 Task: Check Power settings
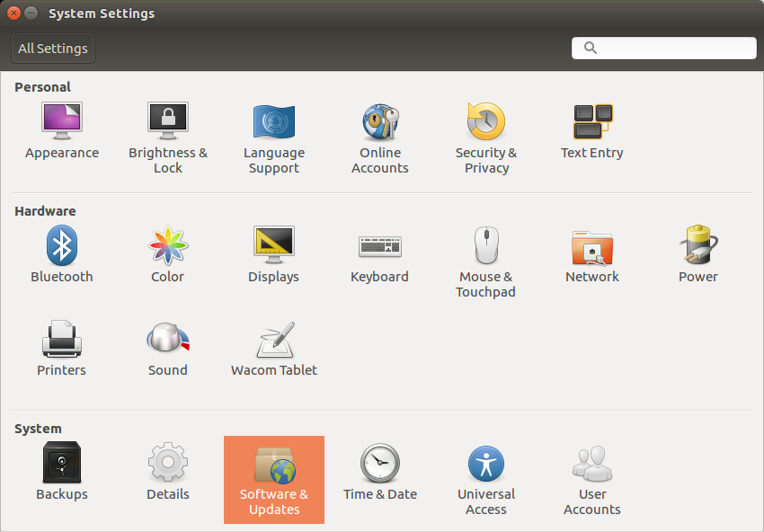pyautogui.click(x=698, y=254)
